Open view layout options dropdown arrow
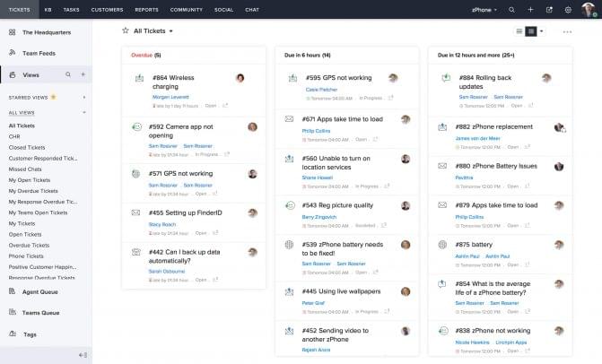 point(541,31)
